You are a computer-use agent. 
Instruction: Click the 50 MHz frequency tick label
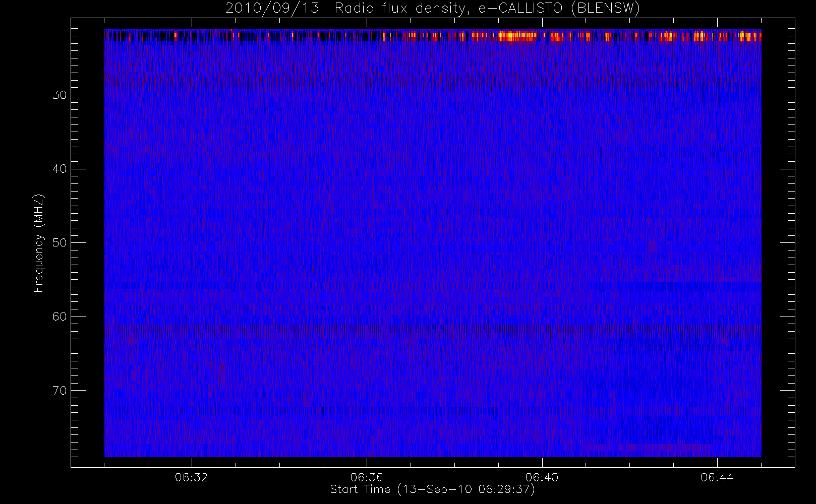point(60,243)
